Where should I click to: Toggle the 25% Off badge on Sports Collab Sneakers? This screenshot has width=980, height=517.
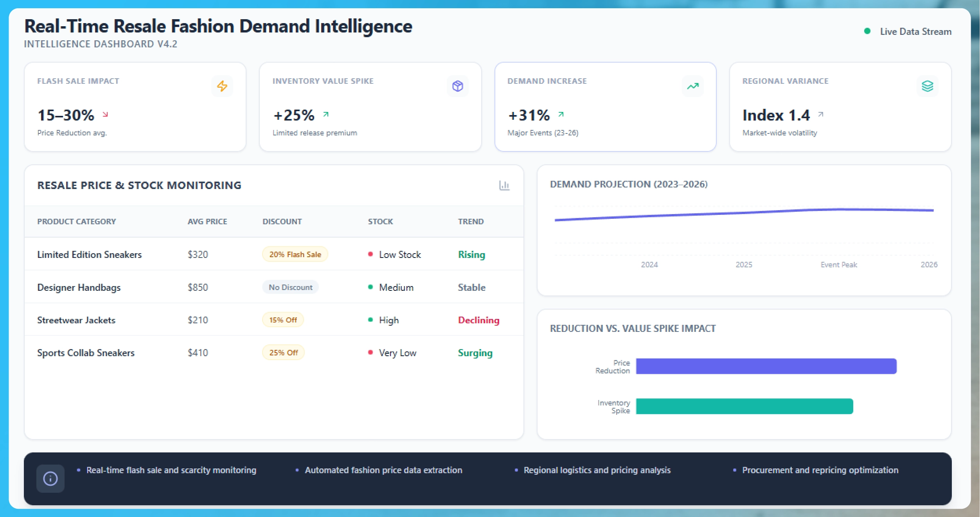click(x=282, y=353)
